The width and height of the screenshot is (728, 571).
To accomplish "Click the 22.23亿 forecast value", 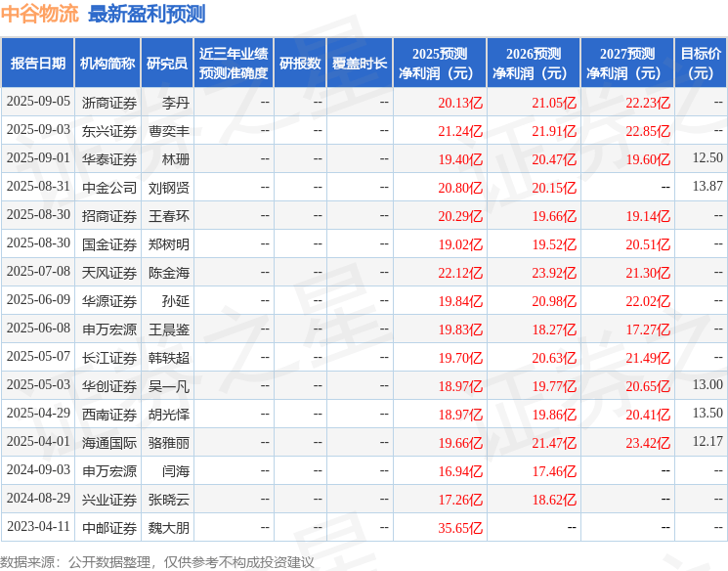I will pos(648,103).
